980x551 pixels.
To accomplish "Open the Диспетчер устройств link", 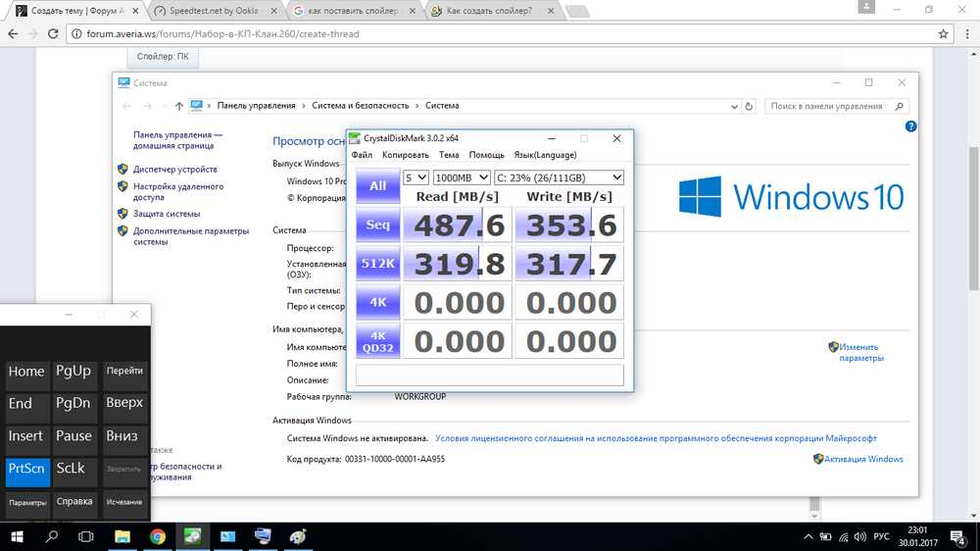I will [175, 169].
